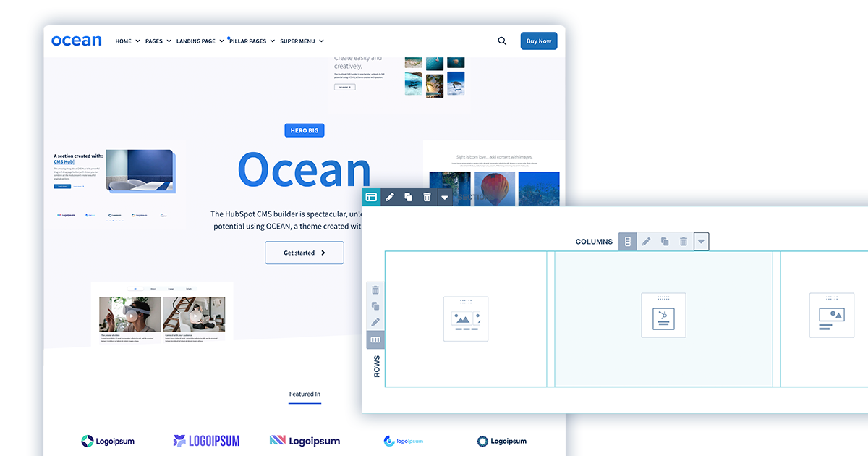
Task: Click the ROWS label text
Action: pyautogui.click(x=376, y=366)
